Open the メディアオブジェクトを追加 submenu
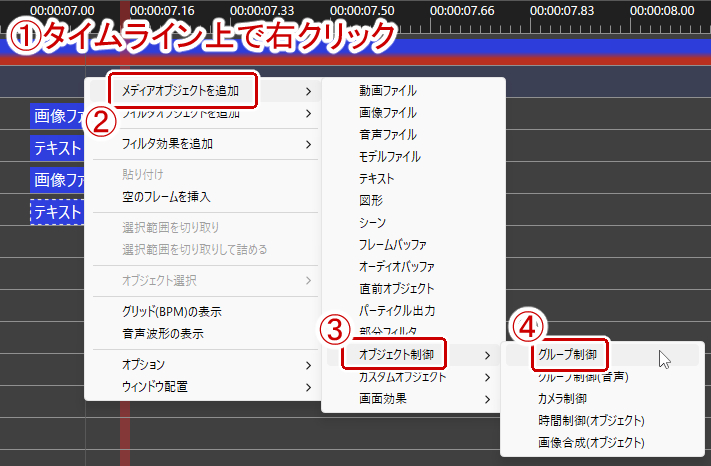 (x=180, y=91)
